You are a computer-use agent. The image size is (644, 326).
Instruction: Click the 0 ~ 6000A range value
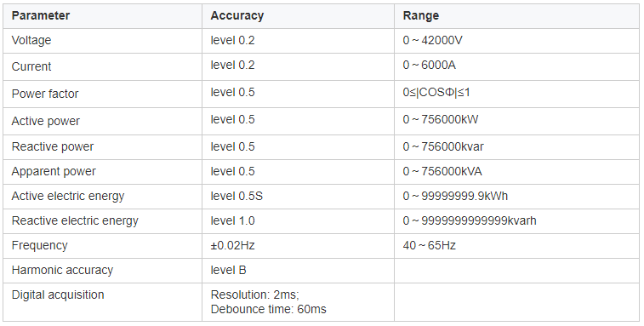point(430,65)
